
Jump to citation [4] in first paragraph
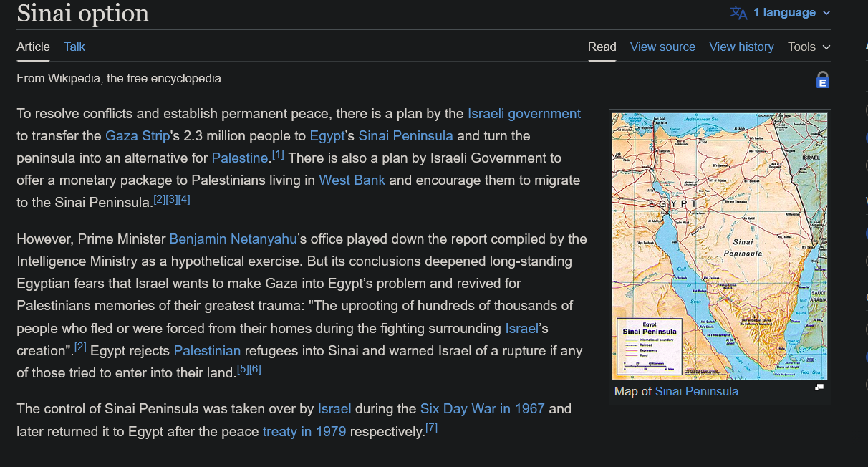(x=184, y=198)
